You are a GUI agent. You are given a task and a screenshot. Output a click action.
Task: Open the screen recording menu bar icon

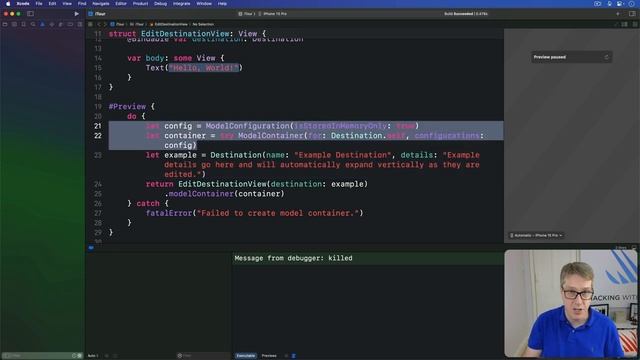point(598,4)
